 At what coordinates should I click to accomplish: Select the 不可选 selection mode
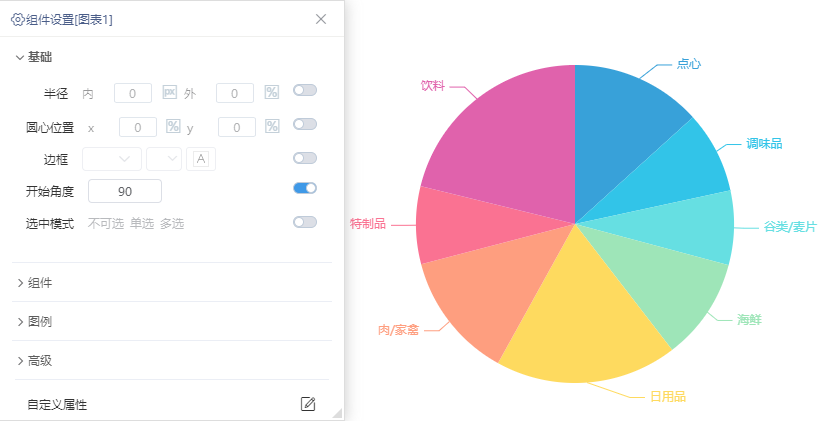coord(106,224)
